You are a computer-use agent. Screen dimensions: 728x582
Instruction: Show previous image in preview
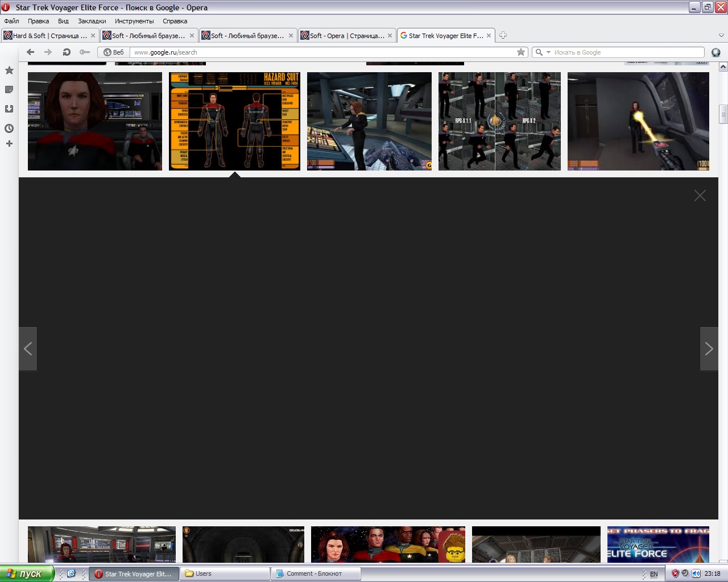[28, 348]
